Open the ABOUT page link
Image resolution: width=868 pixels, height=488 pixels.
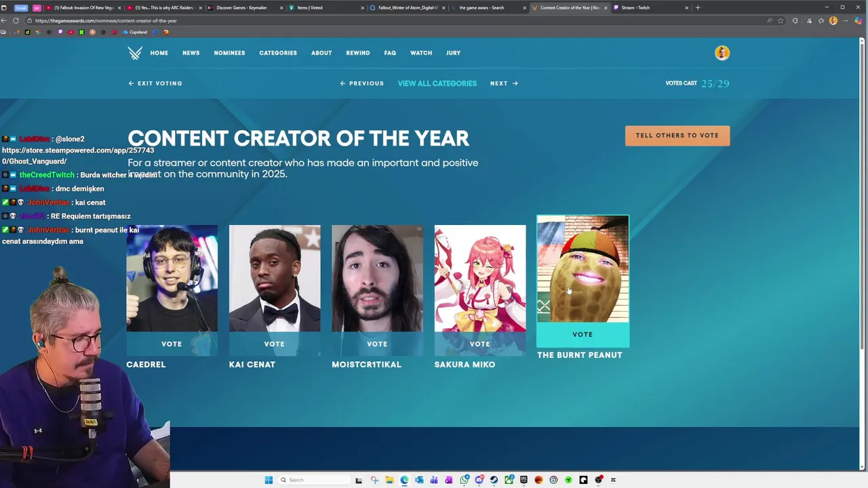[x=321, y=53]
